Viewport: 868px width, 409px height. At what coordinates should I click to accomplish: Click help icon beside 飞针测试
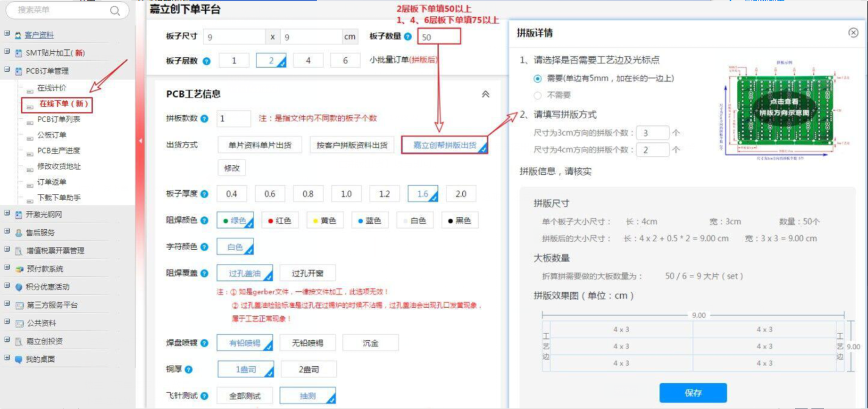(x=205, y=396)
